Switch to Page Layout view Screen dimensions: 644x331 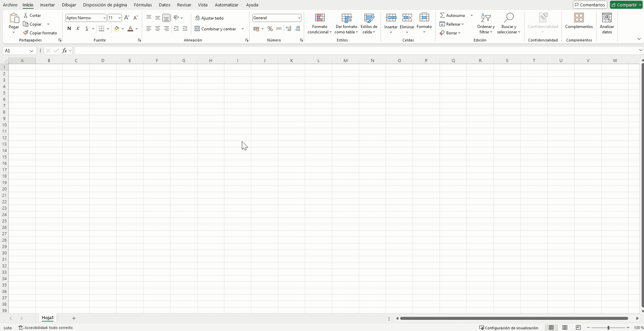click(565, 328)
